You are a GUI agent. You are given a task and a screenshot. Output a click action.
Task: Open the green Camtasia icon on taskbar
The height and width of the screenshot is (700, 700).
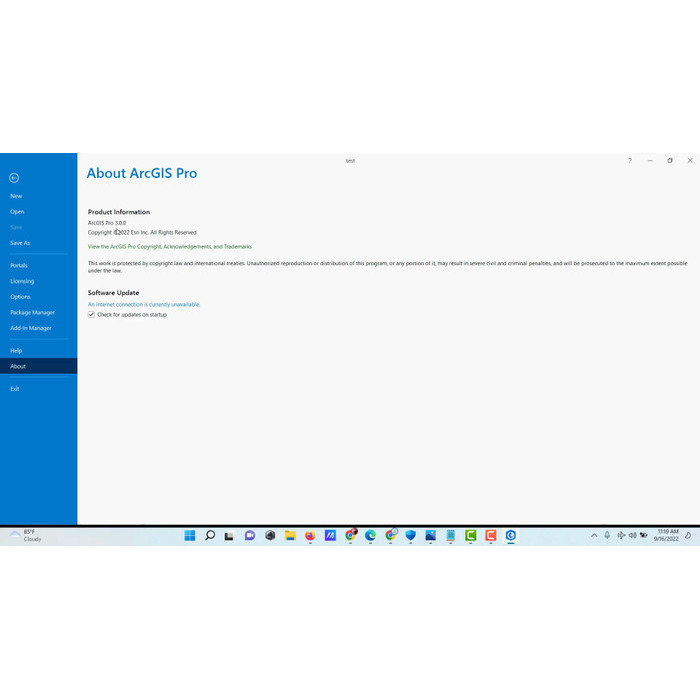tap(471, 535)
